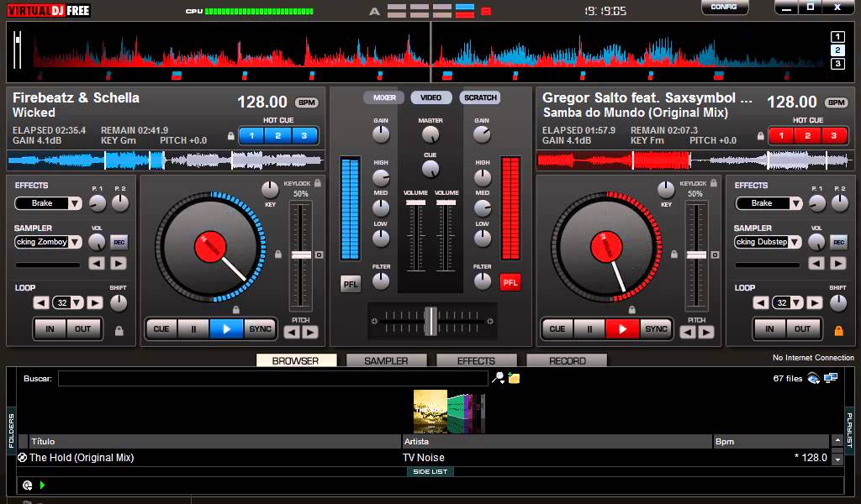
Task: Open right sampler dropdown Dubstep
Action: [x=768, y=242]
